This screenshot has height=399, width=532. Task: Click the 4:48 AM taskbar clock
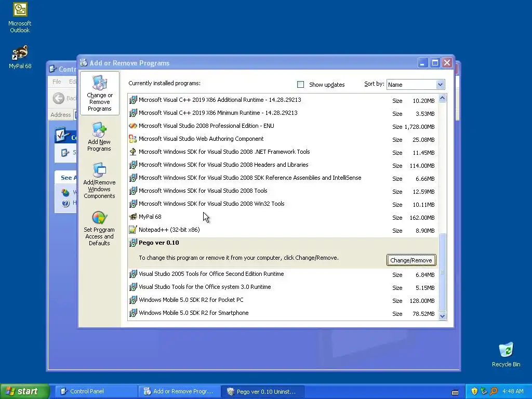pos(513,391)
